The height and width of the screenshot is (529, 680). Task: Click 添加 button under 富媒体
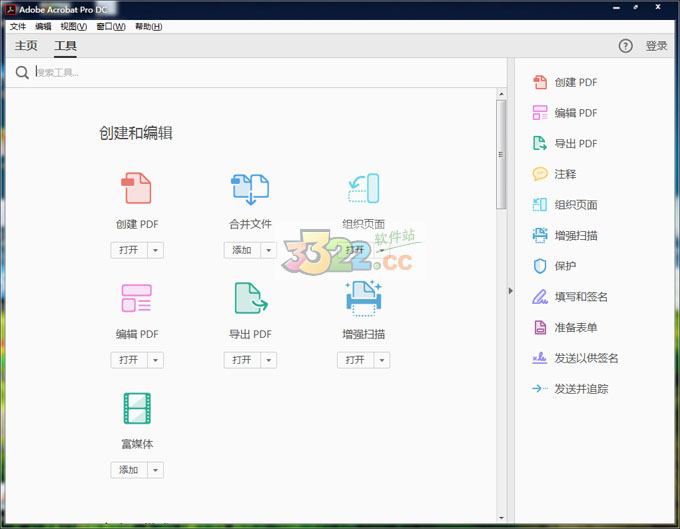click(129, 470)
